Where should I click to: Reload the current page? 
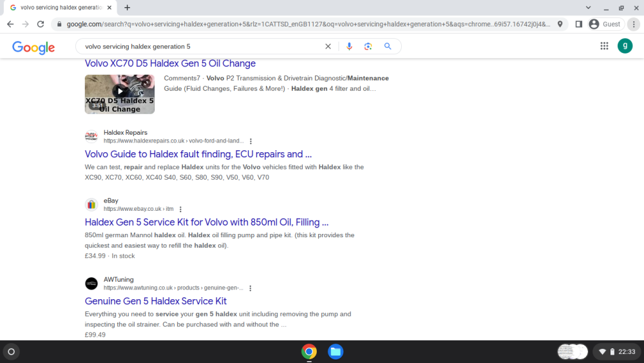(x=40, y=25)
